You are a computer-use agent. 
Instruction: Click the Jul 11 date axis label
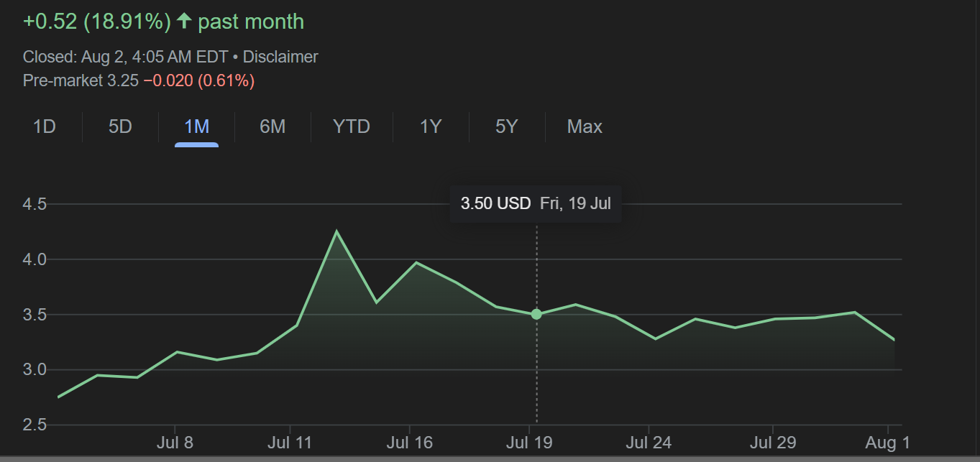289,443
